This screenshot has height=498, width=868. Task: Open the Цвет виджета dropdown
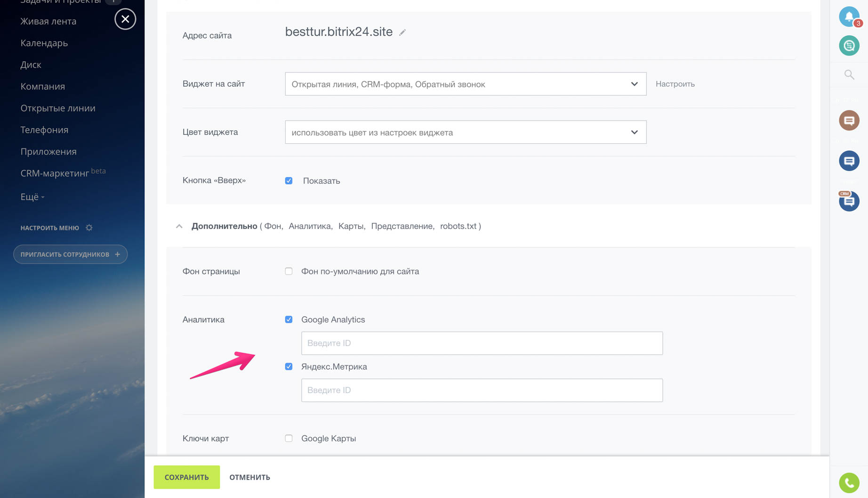pyautogui.click(x=465, y=132)
